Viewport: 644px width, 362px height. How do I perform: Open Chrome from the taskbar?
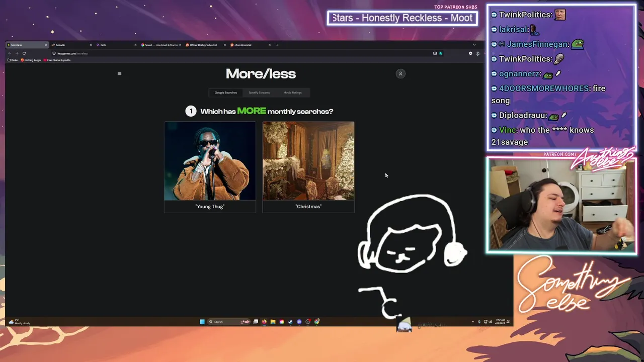coord(317,322)
